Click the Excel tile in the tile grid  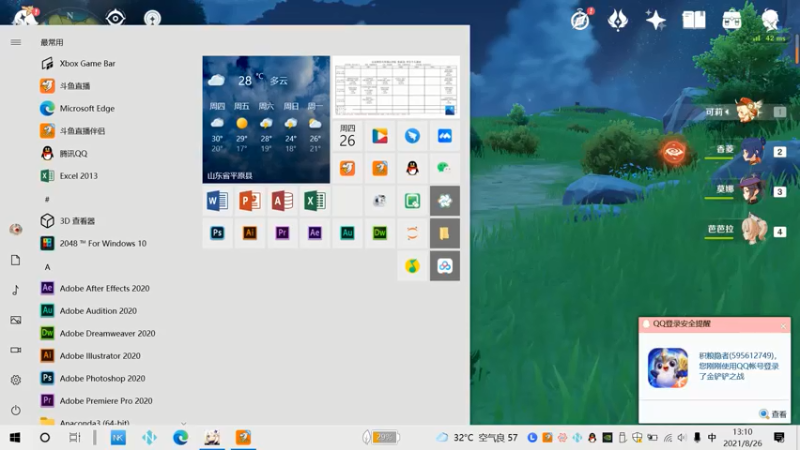tap(315, 201)
